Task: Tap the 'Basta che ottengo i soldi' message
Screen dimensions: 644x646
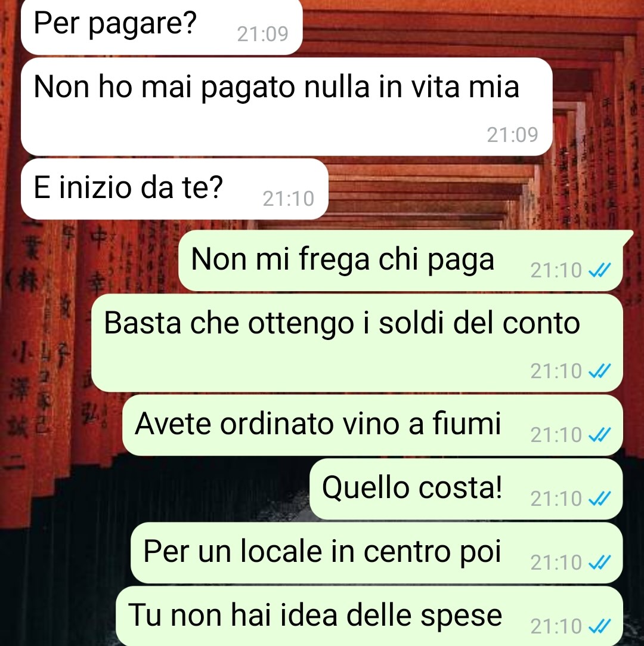Action: pyautogui.click(x=357, y=343)
